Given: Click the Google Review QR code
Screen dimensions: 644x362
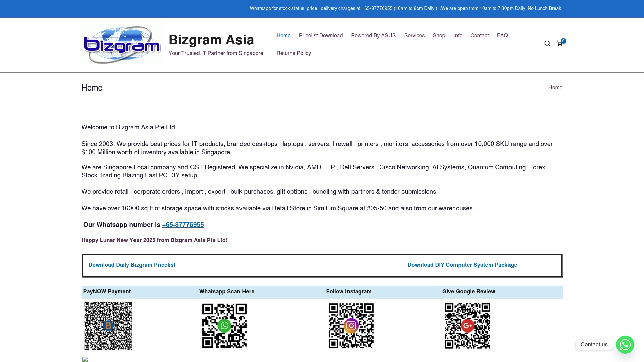Looking at the screenshot, I should tap(467, 325).
